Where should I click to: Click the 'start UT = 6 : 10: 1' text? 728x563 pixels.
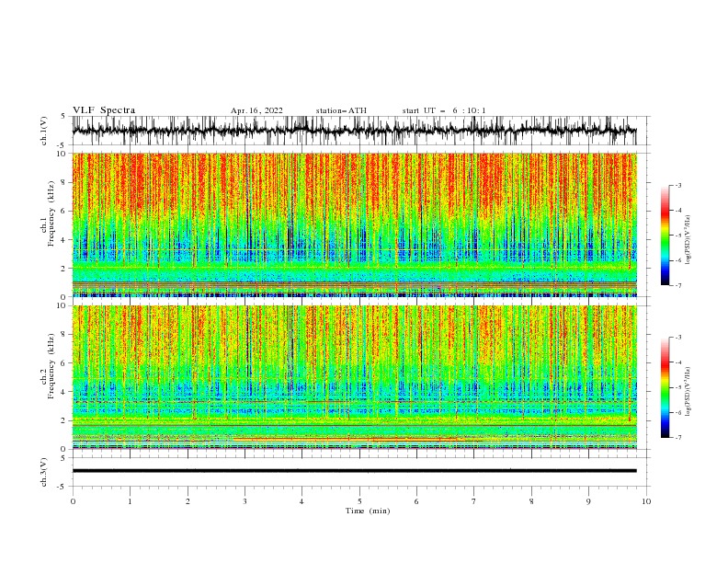(444, 110)
